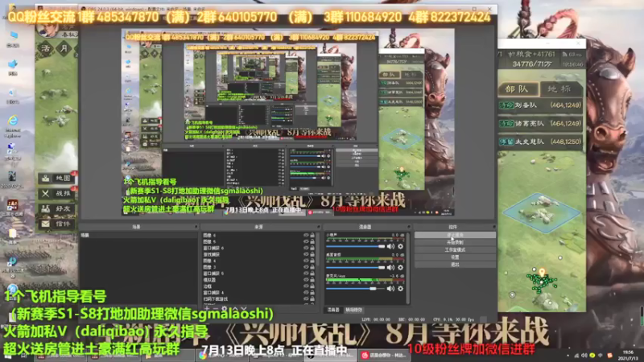Click the volume icon in system tray
Screen dimensions: 644x362
(x=584, y=356)
